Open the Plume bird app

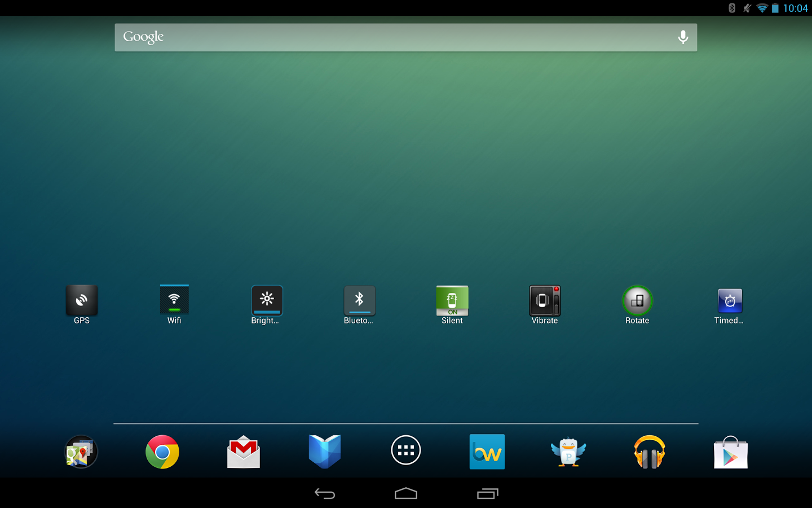(x=568, y=452)
